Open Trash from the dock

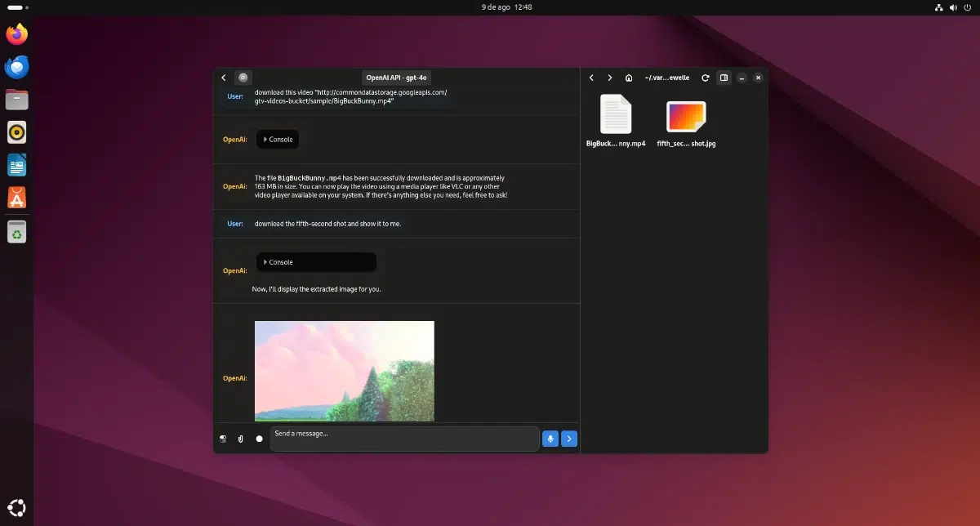click(17, 232)
